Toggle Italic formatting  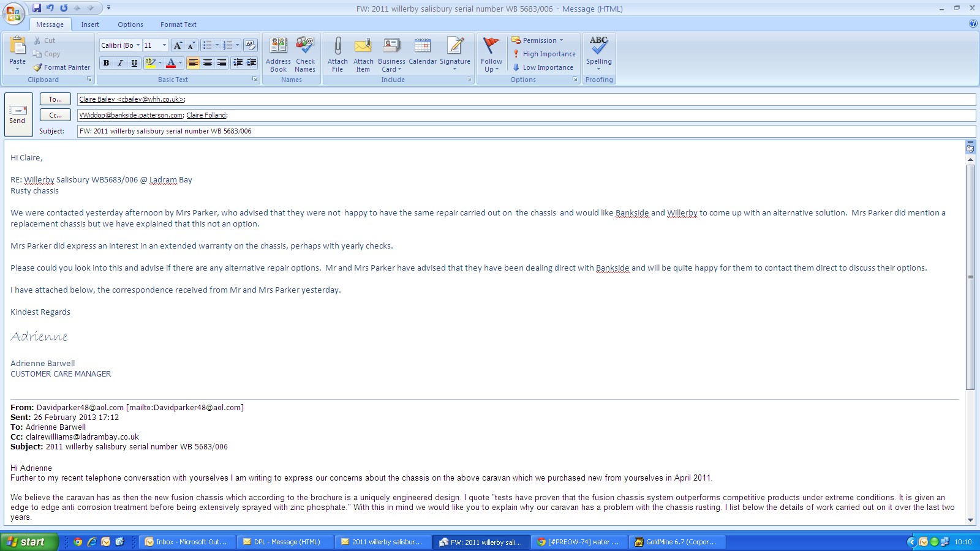coord(120,63)
